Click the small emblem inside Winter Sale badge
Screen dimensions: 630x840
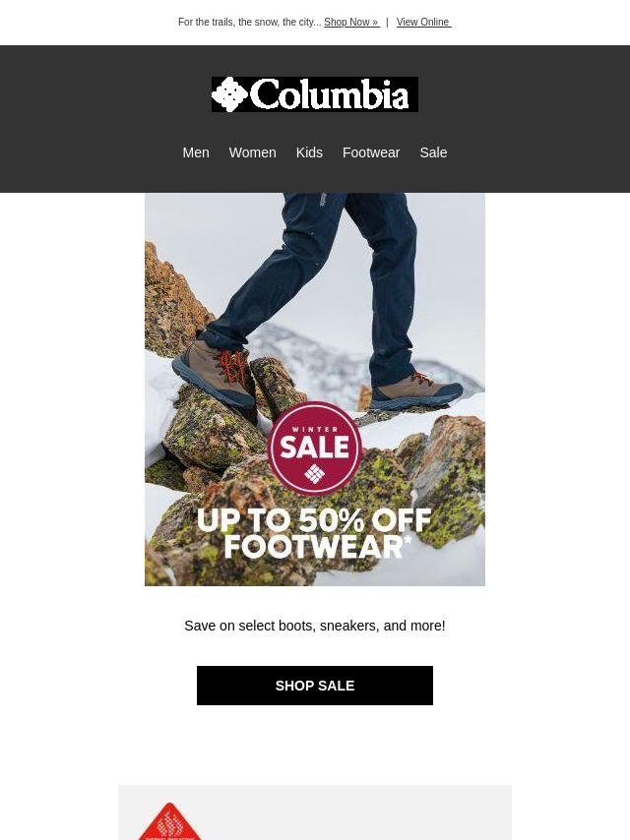[314, 473]
